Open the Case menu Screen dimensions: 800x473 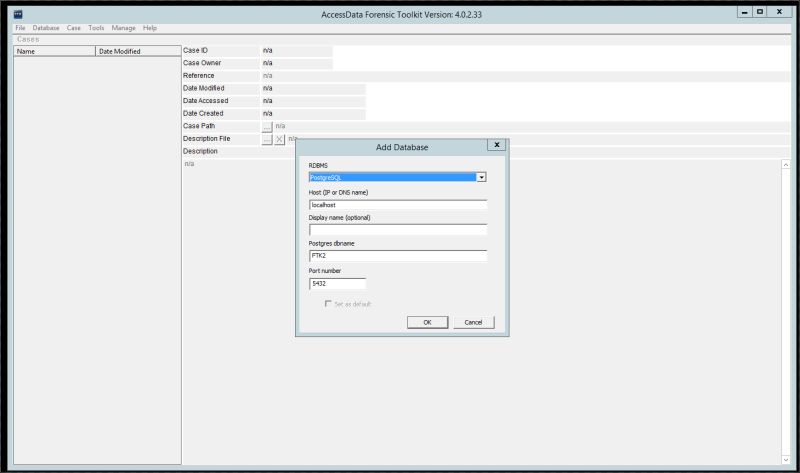point(73,28)
